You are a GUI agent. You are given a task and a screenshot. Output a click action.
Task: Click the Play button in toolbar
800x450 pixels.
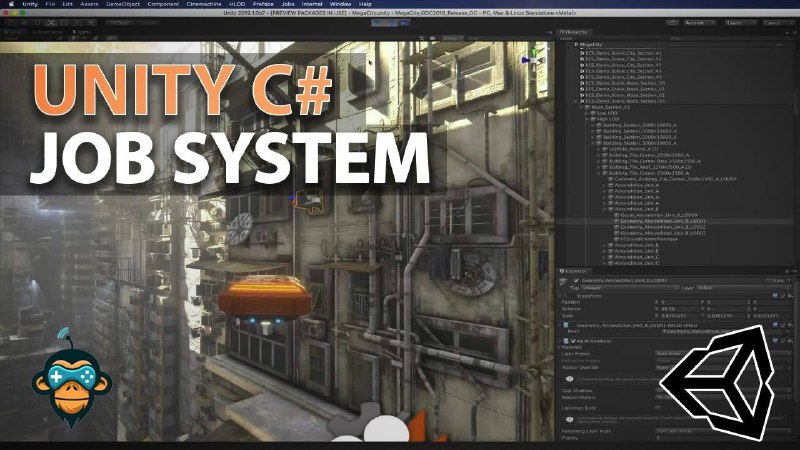point(379,22)
